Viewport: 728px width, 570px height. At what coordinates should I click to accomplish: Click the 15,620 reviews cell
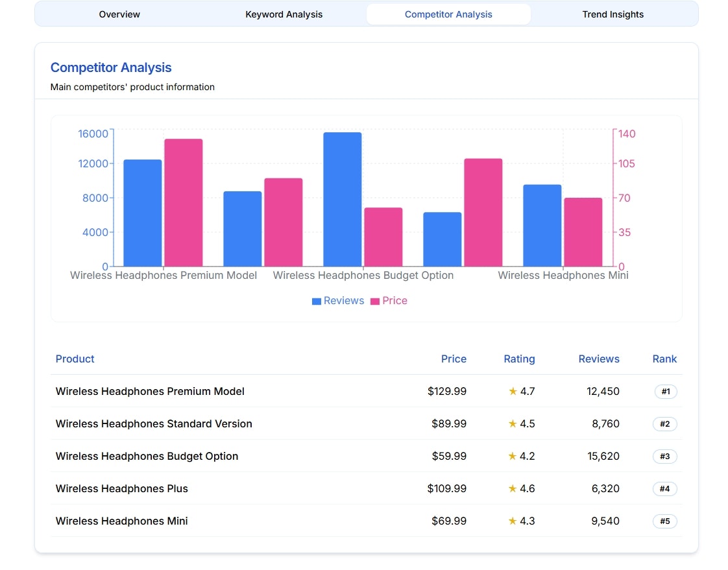(603, 457)
